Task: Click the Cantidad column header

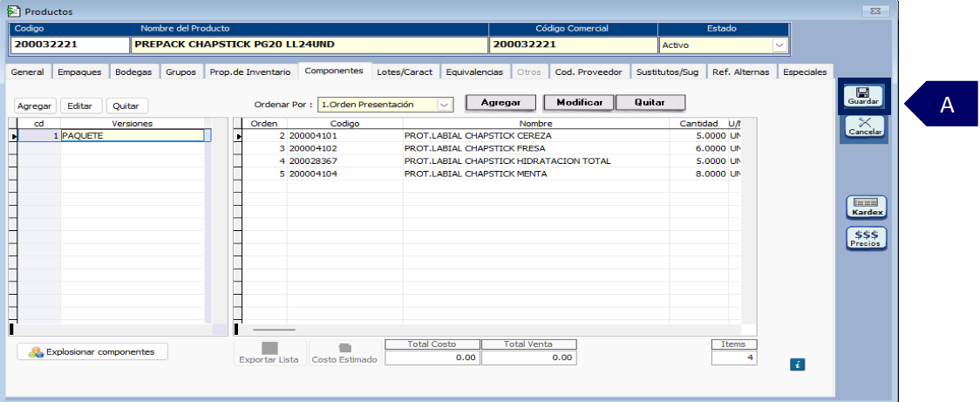Action: point(698,123)
